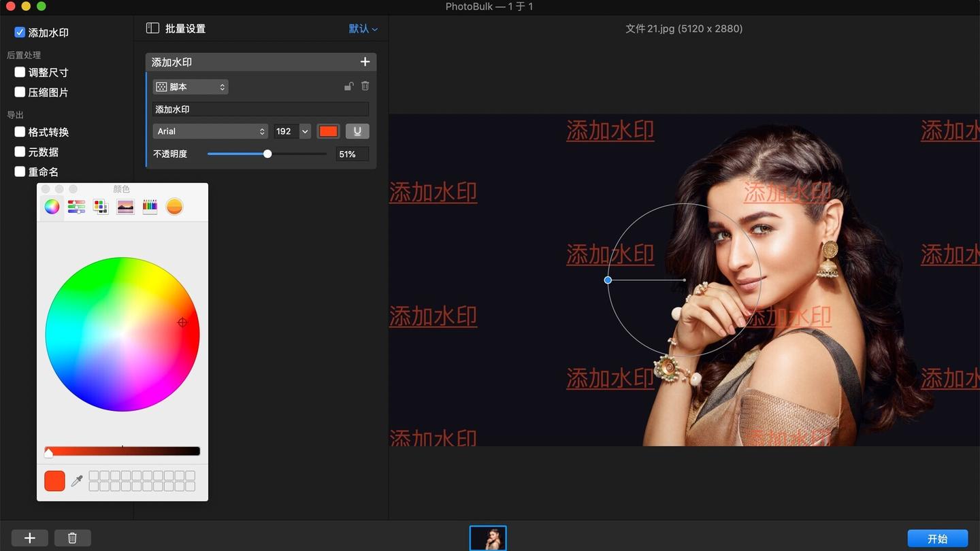
Task: Open the Arial font dropdown
Action: click(210, 131)
